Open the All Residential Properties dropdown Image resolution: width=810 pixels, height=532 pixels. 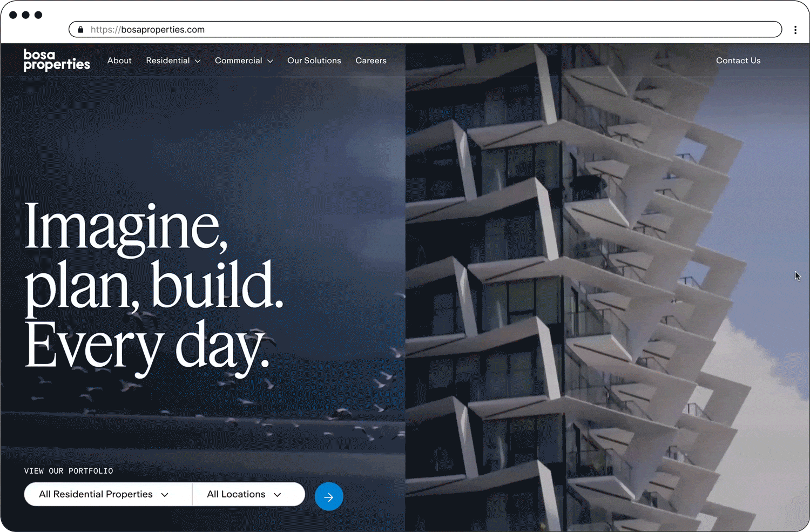click(108, 494)
